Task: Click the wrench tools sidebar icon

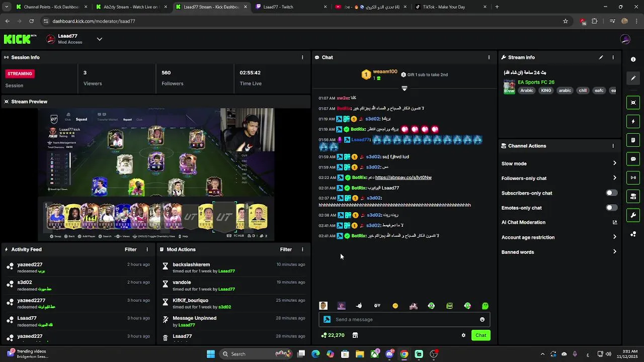Action: (633, 215)
